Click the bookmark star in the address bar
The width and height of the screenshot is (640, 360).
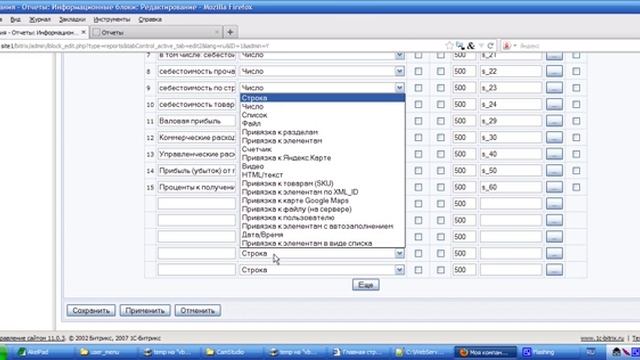(x=449, y=46)
